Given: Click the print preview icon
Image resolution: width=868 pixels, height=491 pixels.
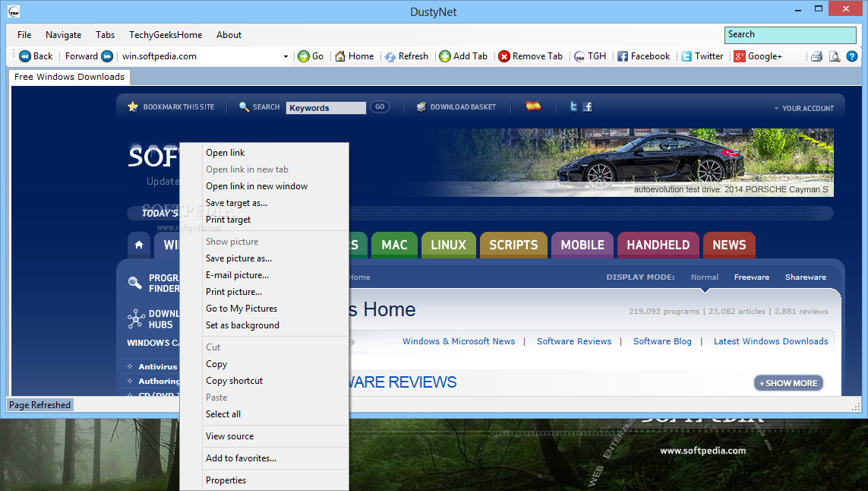Looking at the screenshot, I should (835, 56).
